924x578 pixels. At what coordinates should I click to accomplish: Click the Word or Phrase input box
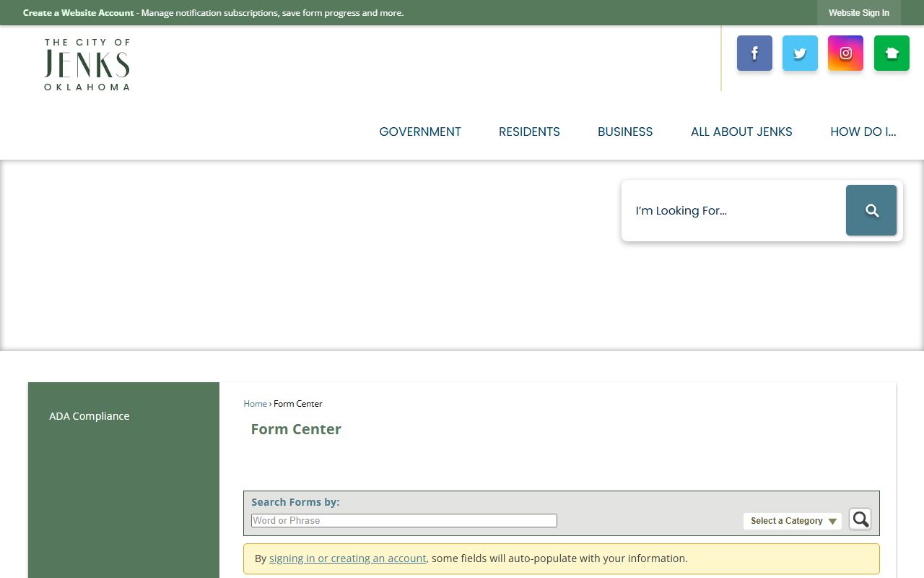[404, 520]
